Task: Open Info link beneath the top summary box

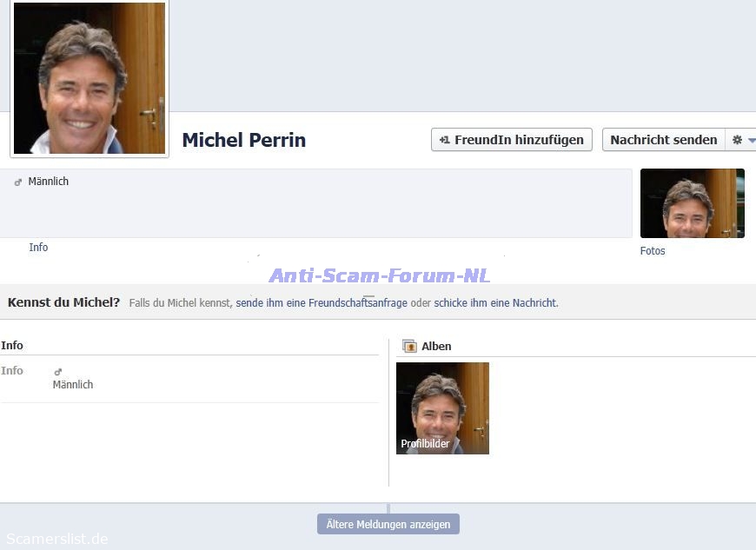Action: 38,248
